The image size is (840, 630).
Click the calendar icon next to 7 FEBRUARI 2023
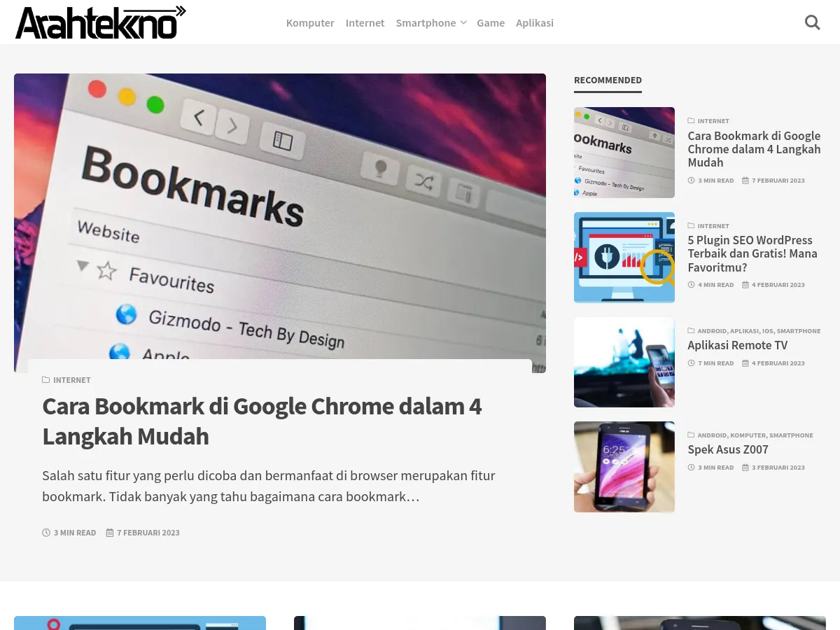(110, 532)
